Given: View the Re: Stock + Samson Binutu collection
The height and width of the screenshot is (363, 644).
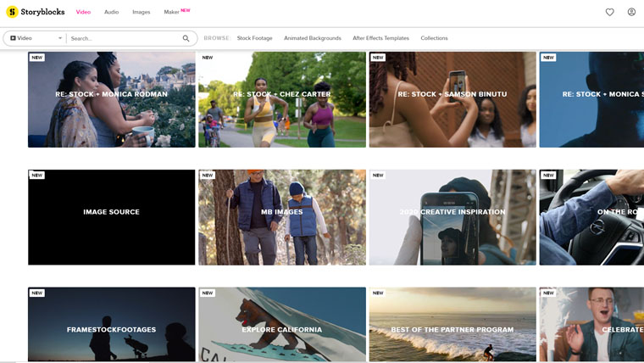Looking at the screenshot, I should (452, 99).
